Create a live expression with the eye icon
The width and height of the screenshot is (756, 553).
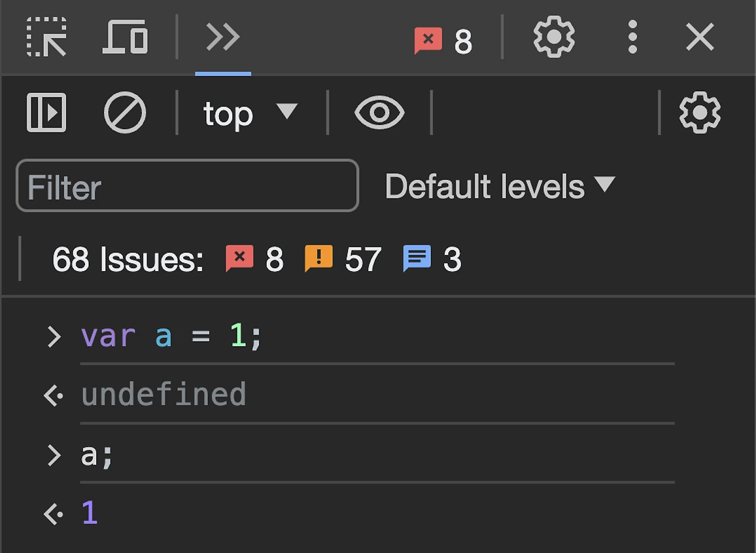click(x=379, y=112)
